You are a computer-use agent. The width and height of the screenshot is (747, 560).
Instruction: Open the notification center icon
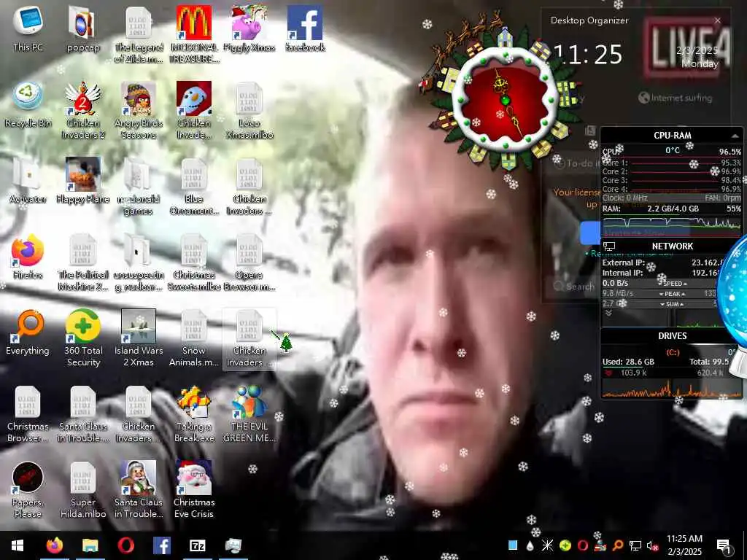coord(724,545)
